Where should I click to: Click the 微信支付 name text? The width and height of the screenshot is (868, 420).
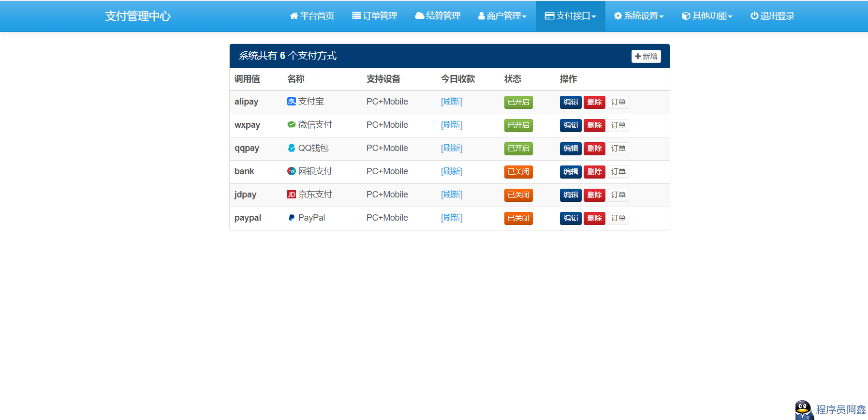pyautogui.click(x=315, y=125)
